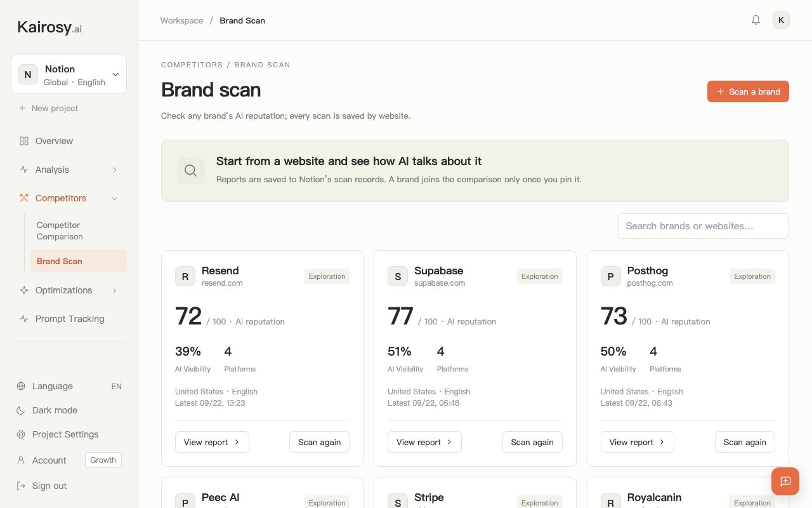Open Project Settings

point(69,434)
